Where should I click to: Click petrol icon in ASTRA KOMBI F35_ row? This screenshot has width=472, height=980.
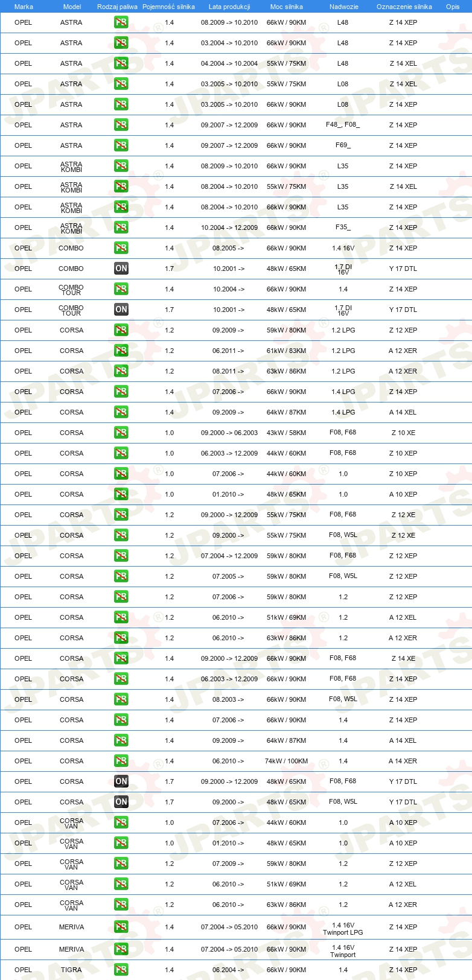121,227
